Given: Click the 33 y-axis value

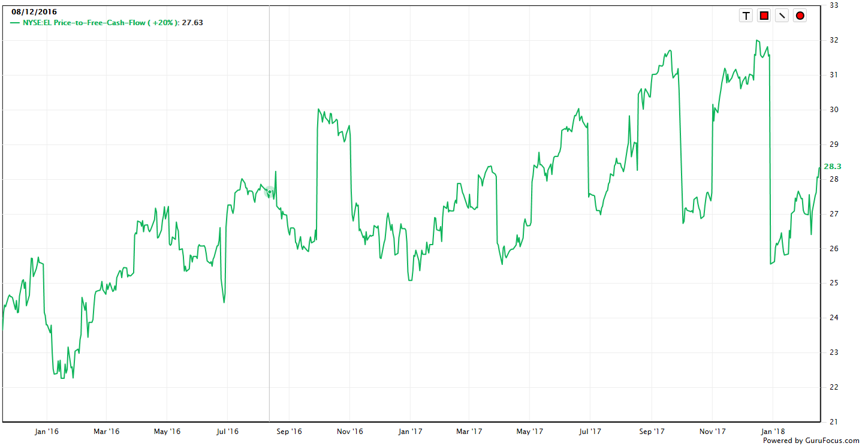Looking at the screenshot, I should tap(834, 5).
